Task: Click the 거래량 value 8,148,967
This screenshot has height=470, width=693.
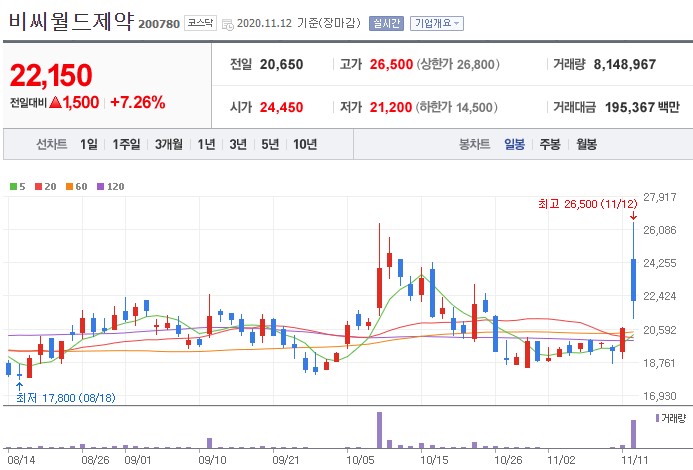Action: 624,65
